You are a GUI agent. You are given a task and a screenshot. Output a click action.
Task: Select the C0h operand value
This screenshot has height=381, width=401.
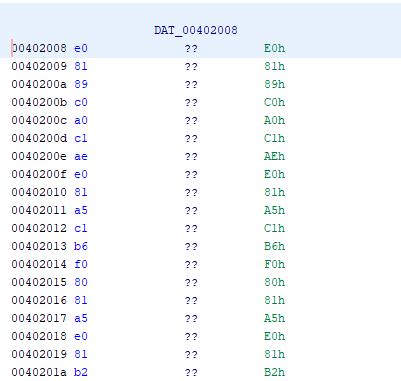click(x=274, y=102)
